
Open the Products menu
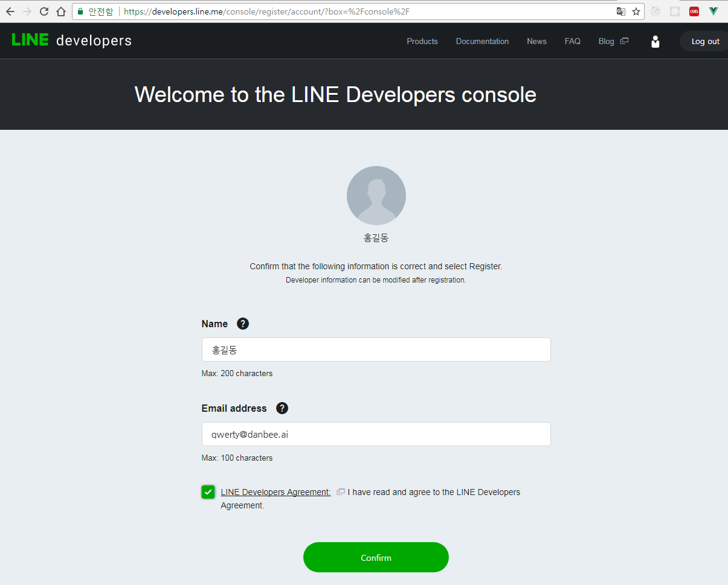click(x=422, y=41)
